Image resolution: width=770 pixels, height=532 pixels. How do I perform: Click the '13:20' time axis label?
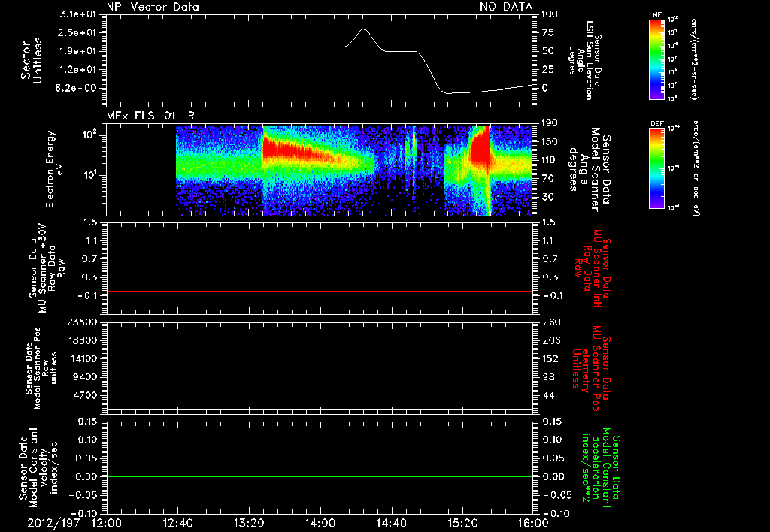[x=249, y=523]
